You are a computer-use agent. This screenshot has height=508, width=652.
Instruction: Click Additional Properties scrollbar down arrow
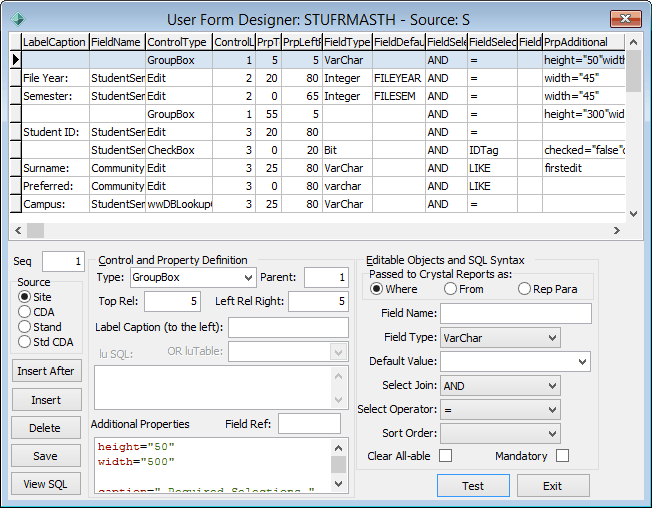338,484
